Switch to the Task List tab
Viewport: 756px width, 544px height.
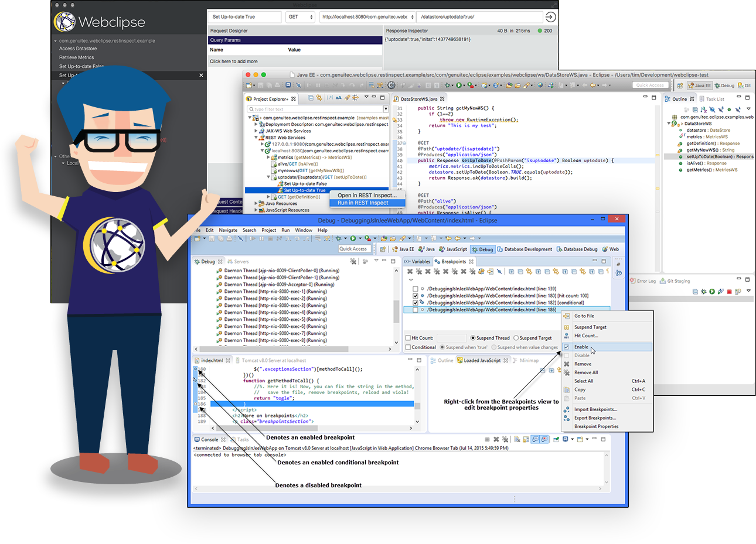[x=712, y=99]
